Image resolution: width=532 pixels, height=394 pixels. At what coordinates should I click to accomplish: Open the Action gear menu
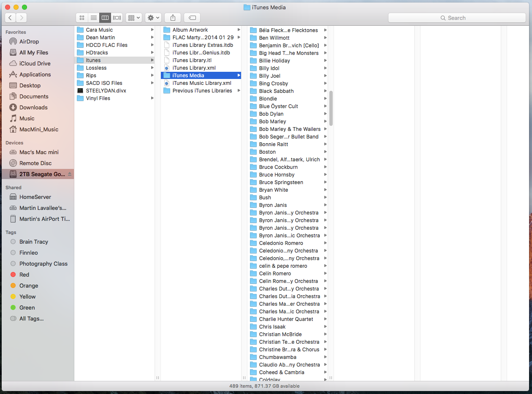tap(153, 18)
